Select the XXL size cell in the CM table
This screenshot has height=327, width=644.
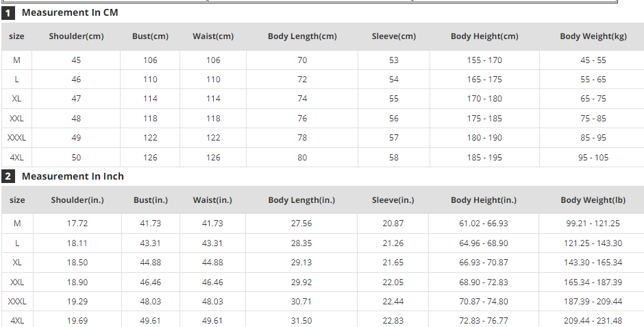[x=16, y=119]
